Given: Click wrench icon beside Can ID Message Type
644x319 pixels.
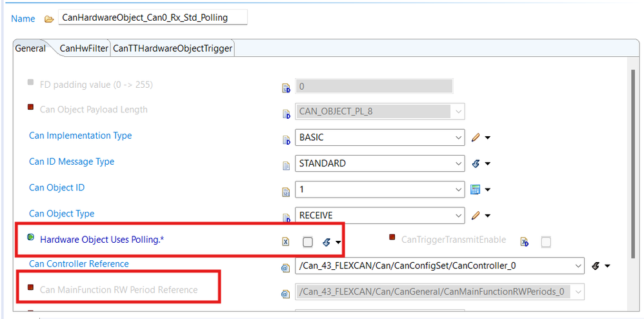Looking at the screenshot, I should (476, 163).
